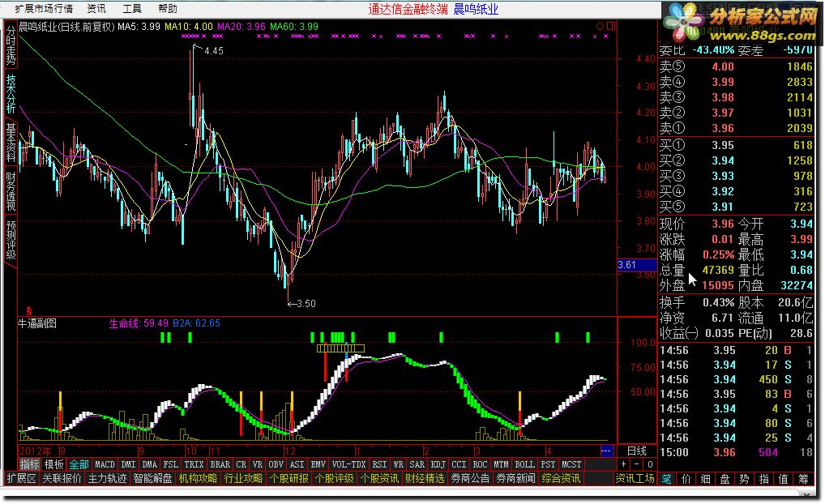The width and height of the screenshot is (825, 504).
Task: Click the plus zoom button
Action: [623, 464]
